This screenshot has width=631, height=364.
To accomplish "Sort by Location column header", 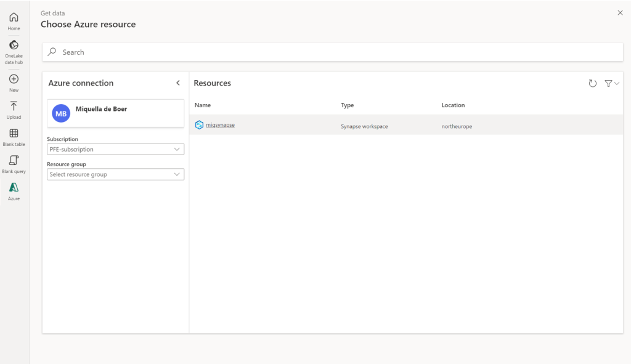I will pyautogui.click(x=453, y=105).
